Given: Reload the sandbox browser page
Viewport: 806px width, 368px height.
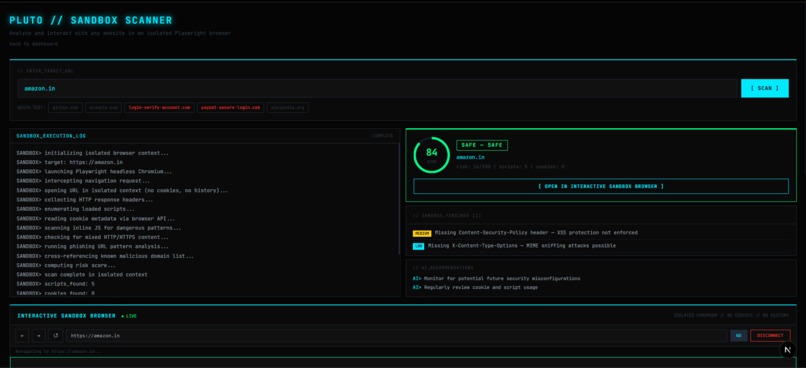Looking at the screenshot, I should coord(56,336).
